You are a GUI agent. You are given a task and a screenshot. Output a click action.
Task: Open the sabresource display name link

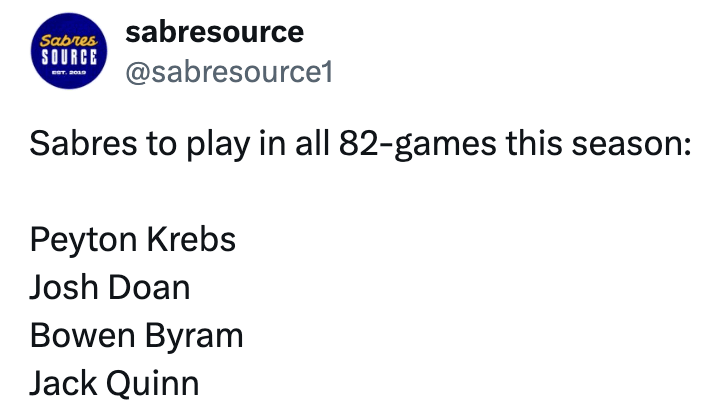(214, 32)
